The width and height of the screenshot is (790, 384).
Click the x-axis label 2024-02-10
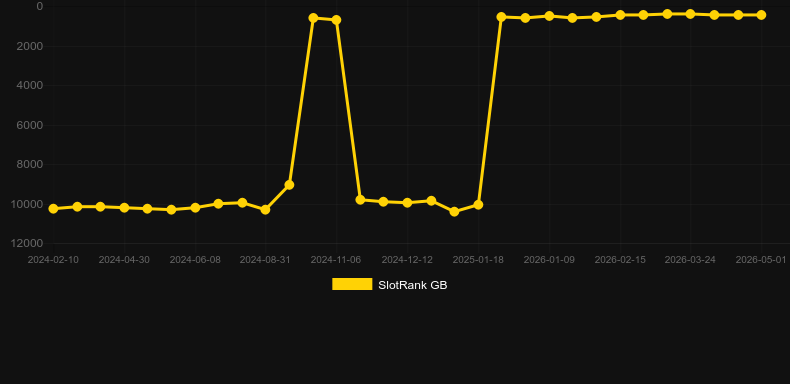pos(53,260)
